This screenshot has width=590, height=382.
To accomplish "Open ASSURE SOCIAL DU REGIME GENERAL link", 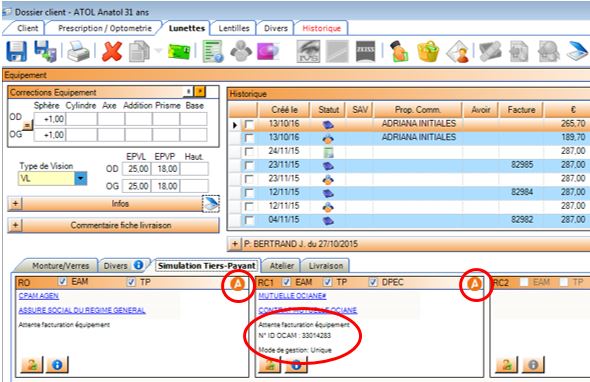I will [82, 310].
